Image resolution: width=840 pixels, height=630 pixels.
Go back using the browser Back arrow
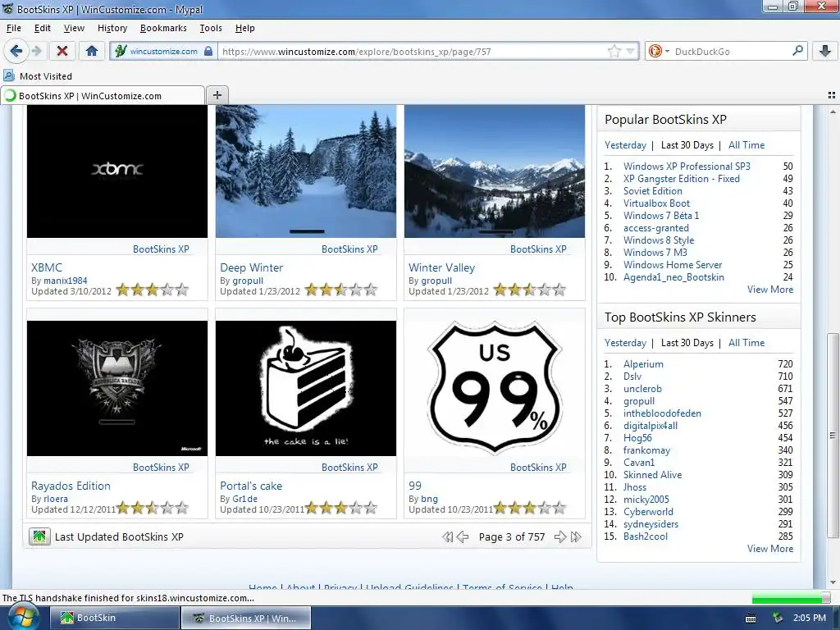16,52
